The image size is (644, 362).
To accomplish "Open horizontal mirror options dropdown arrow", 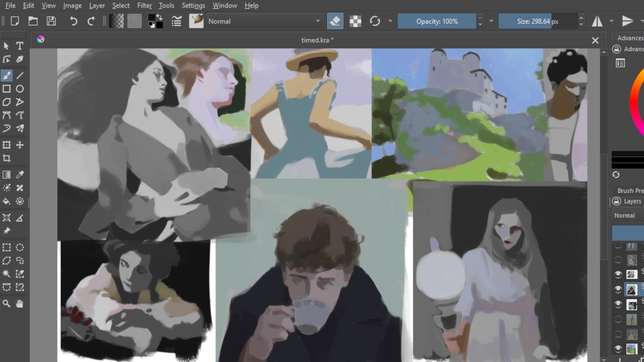I will (x=611, y=21).
